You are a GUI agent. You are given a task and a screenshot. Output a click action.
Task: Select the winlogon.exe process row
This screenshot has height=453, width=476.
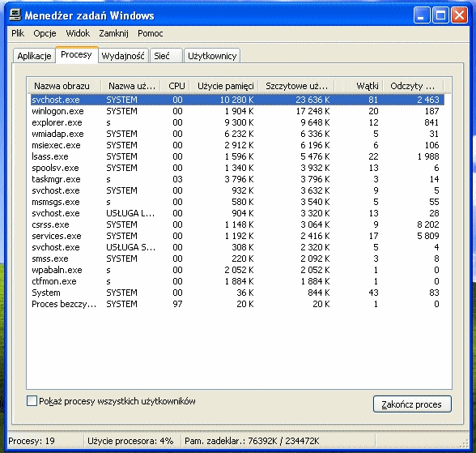pos(237,111)
